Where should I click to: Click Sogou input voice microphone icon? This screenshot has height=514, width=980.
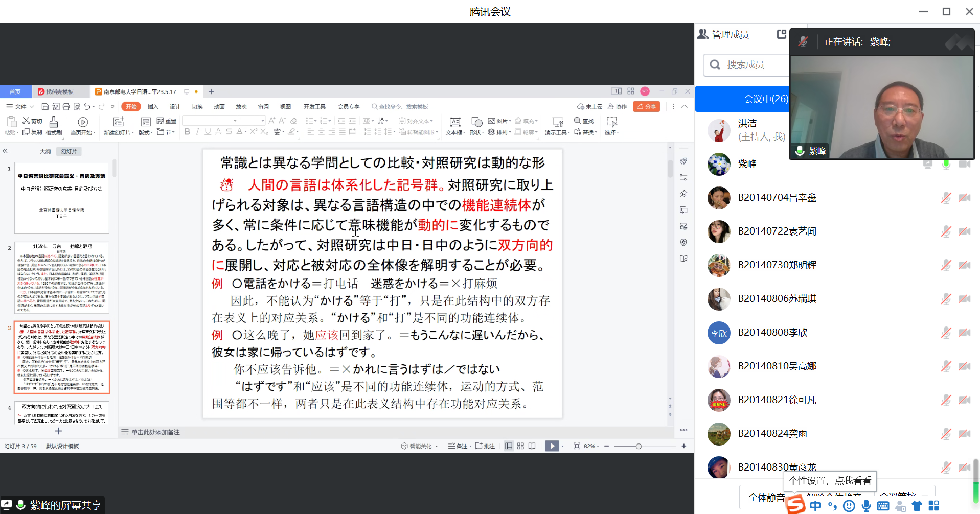[866, 506]
